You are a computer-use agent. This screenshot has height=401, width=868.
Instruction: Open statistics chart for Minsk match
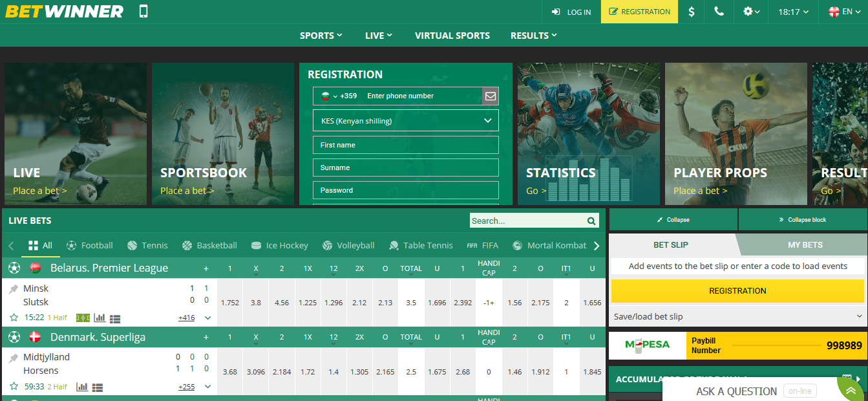[x=100, y=318]
